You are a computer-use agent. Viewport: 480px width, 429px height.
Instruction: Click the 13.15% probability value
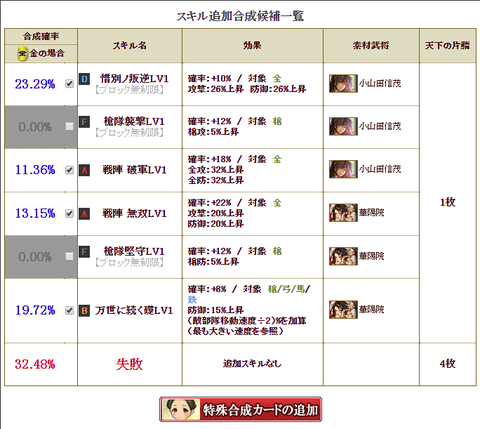tap(35, 213)
